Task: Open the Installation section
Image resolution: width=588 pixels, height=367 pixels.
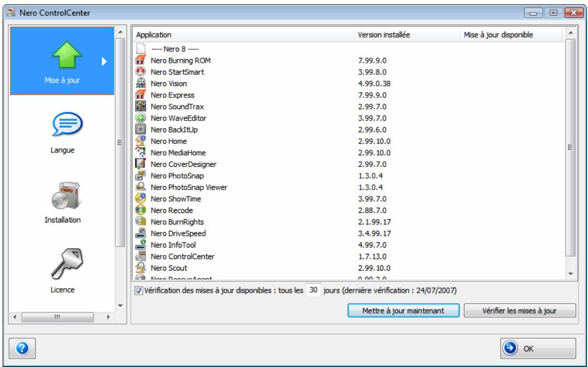Action: pos(65,195)
